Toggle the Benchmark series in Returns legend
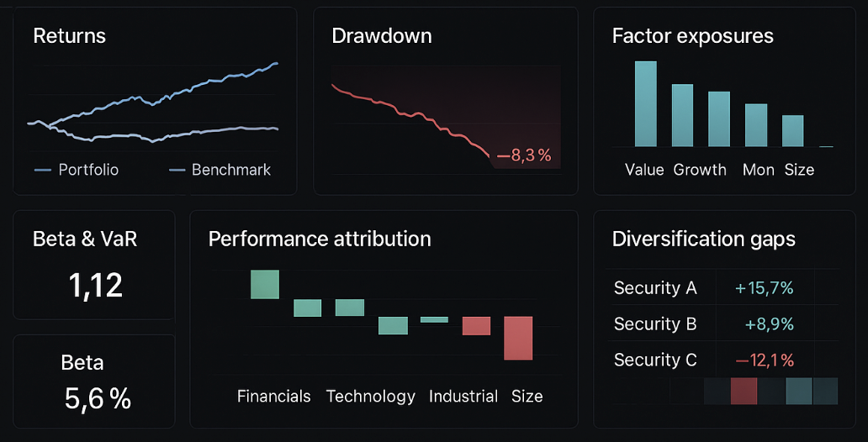Image resolution: width=868 pixels, height=442 pixels. tap(220, 170)
